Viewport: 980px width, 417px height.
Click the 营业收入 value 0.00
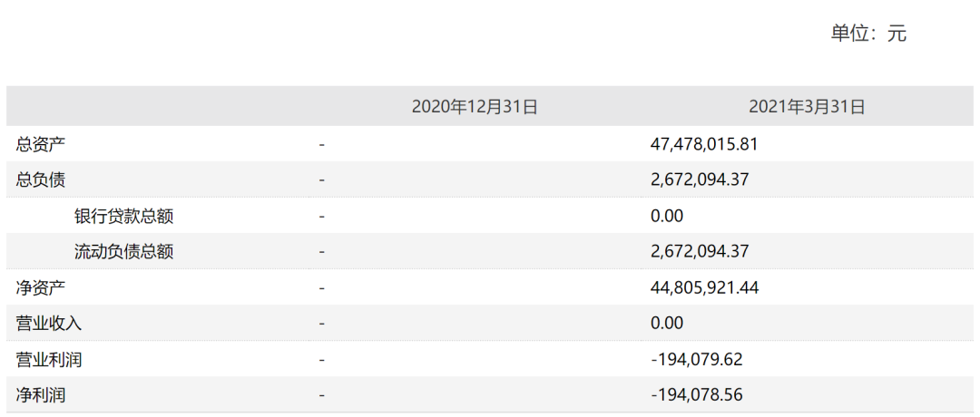667,324
